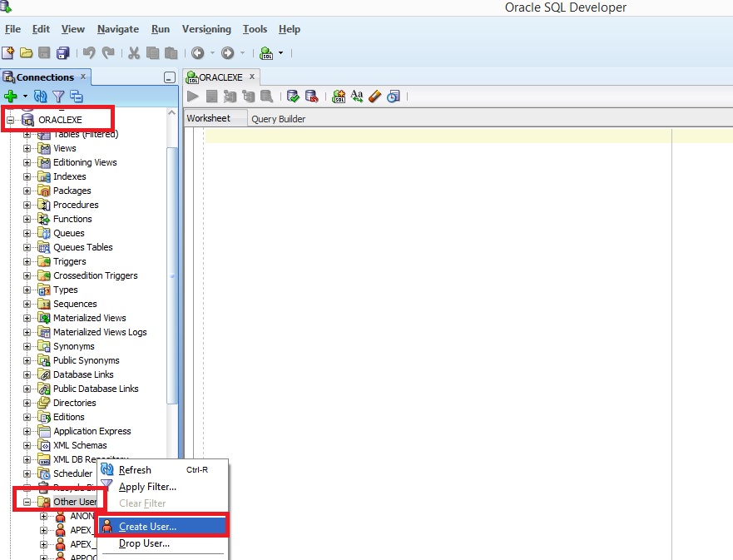
Task: Click green plus New Connection icon
Action: (x=10, y=97)
